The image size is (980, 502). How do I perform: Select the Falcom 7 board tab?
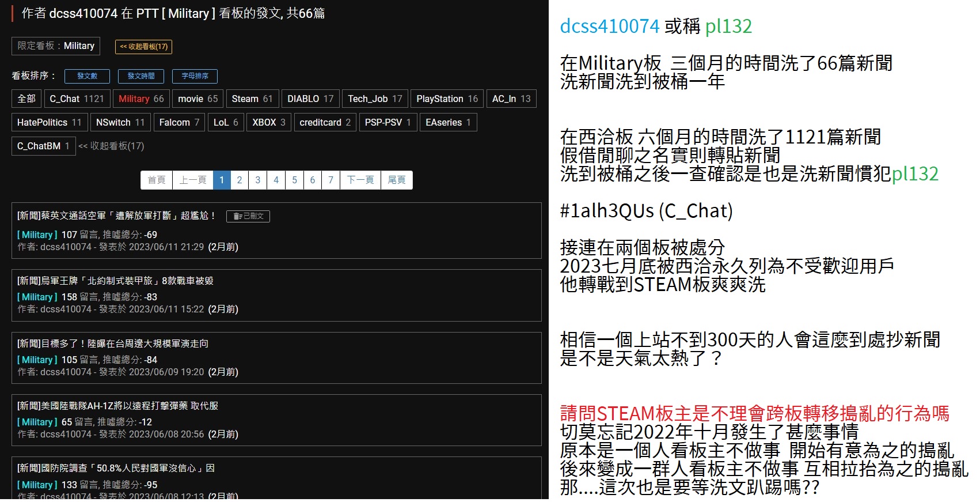pos(179,122)
